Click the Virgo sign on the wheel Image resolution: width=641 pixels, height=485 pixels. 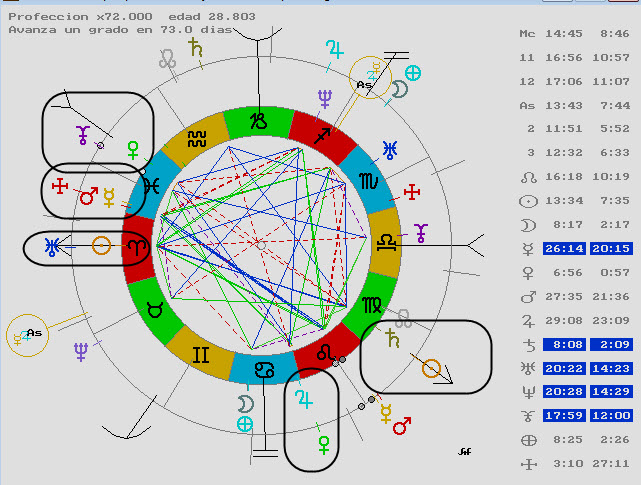click(x=369, y=306)
